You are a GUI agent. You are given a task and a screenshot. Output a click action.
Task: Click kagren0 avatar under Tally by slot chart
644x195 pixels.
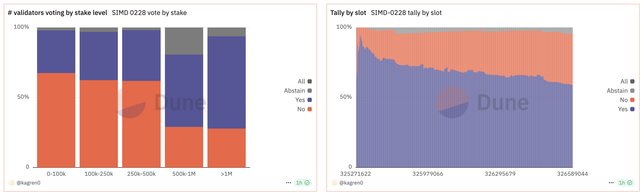tap(335, 183)
